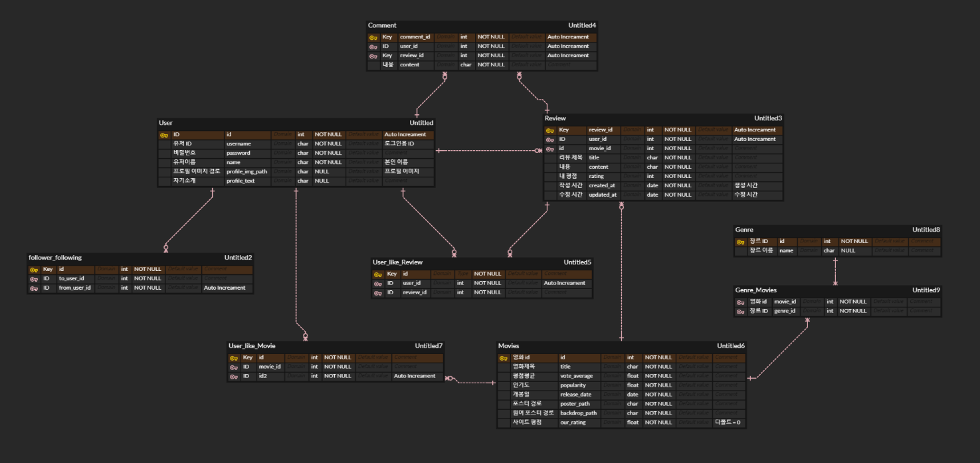980x463 pixels.
Task: Click the content cell in Comment table
Action: (x=417, y=65)
